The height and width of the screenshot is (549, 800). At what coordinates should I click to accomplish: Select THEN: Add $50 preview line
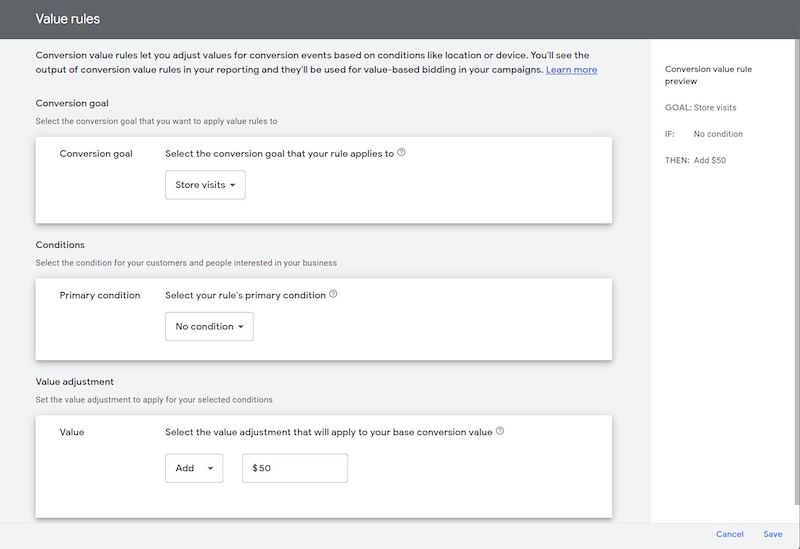[x=695, y=160]
